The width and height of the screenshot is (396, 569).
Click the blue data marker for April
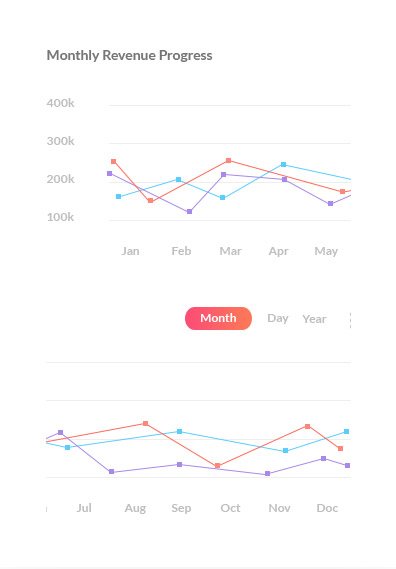pos(283,164)
